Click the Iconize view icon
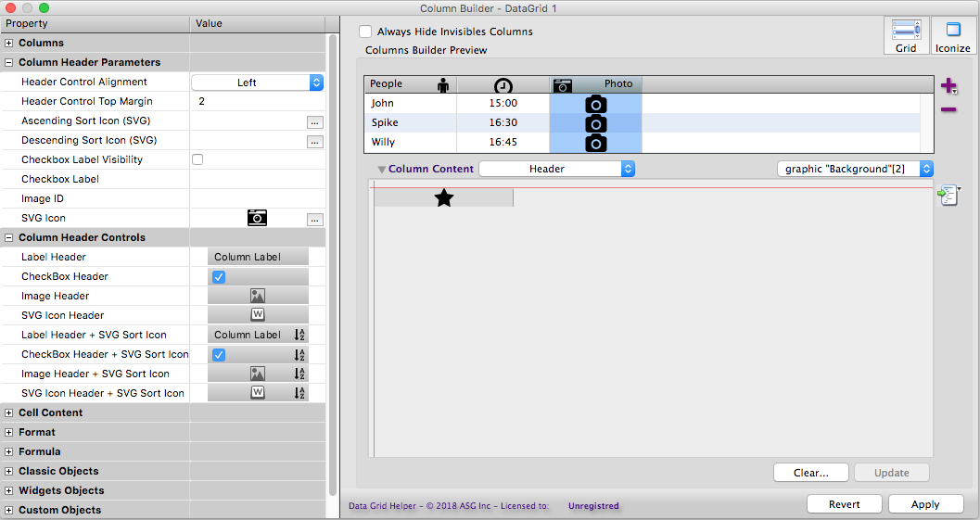The image size is (980, 520). pyautogui.click(x=952, y=36)
